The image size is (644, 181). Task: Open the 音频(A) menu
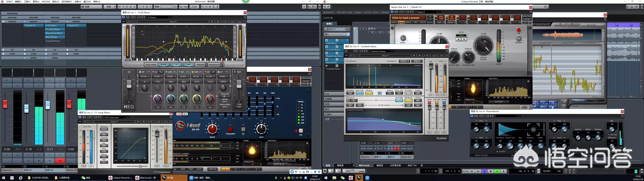click(x=36, y=2)
